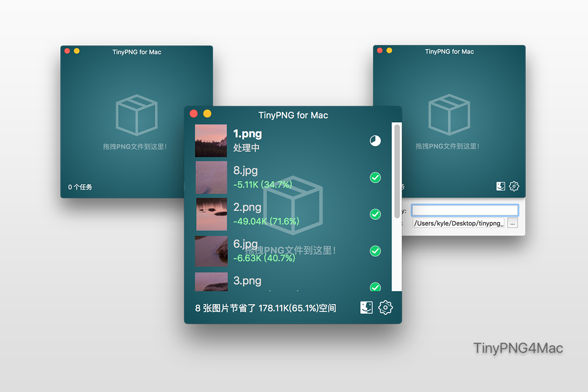Open the settings gear in right window
This screenshot has width=588, height=392.
514,186
